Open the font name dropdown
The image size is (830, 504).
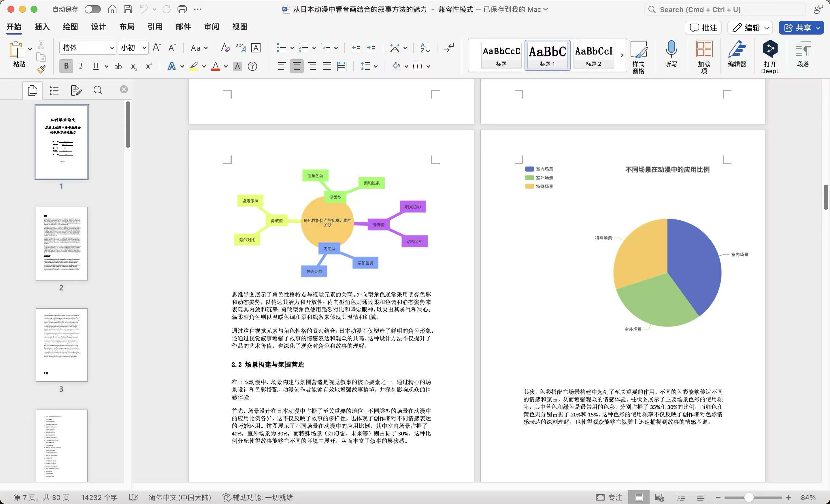pos(112,48)
